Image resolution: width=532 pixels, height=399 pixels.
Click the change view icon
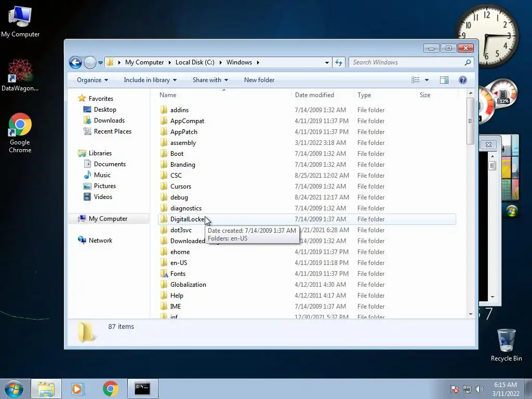click(x=415, y=80)
